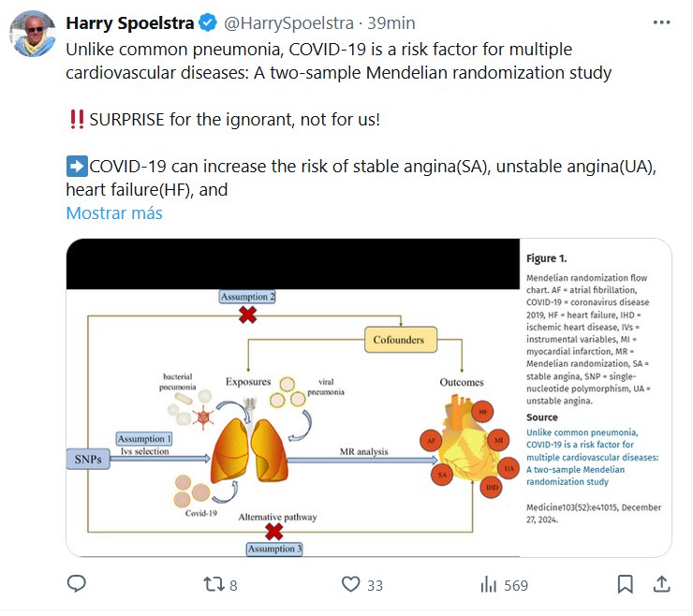Bookmark this tweet
Viewport: 693px width, 616px height.
click(x=625, y=584)
